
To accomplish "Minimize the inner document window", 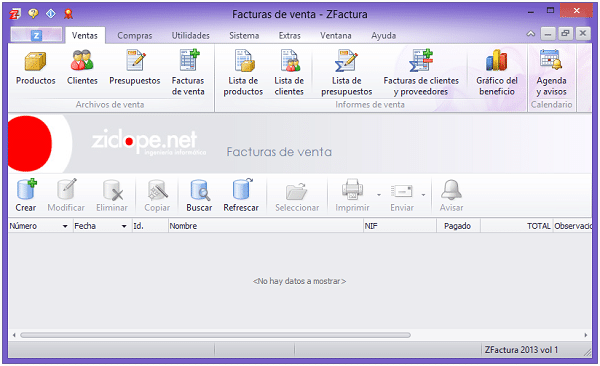I will click(548, 34).
